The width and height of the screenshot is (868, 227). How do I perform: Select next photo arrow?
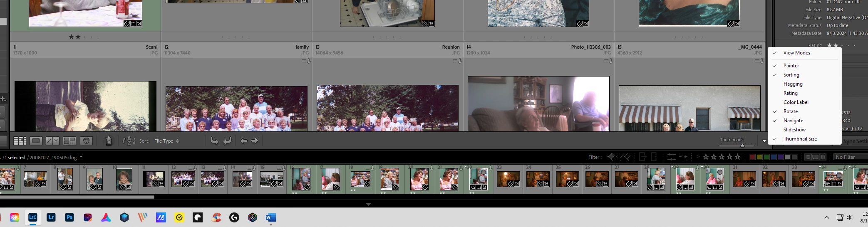coord(255,141)
